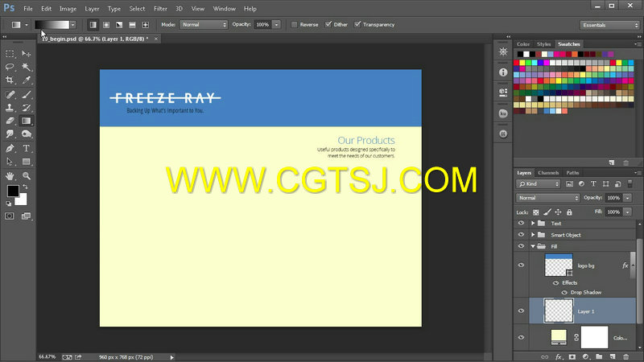Screen dimensions: 644x362
Task: Open the layer Kind filter dropdown
Action: 539,184
